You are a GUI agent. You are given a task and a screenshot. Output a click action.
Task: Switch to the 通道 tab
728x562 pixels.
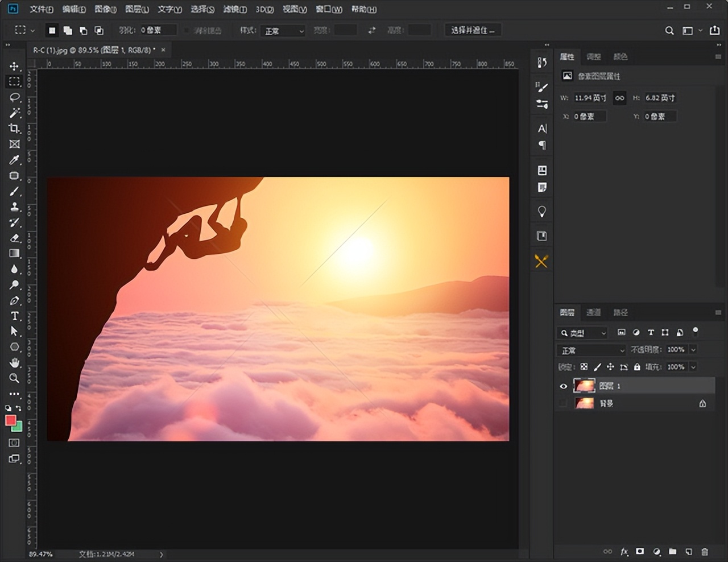pos(593,312)
